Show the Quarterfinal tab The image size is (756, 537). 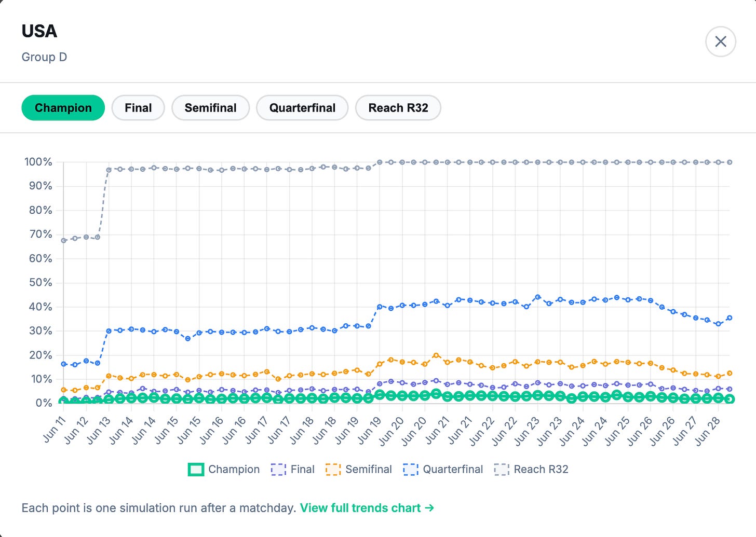(x=303, y=108)
